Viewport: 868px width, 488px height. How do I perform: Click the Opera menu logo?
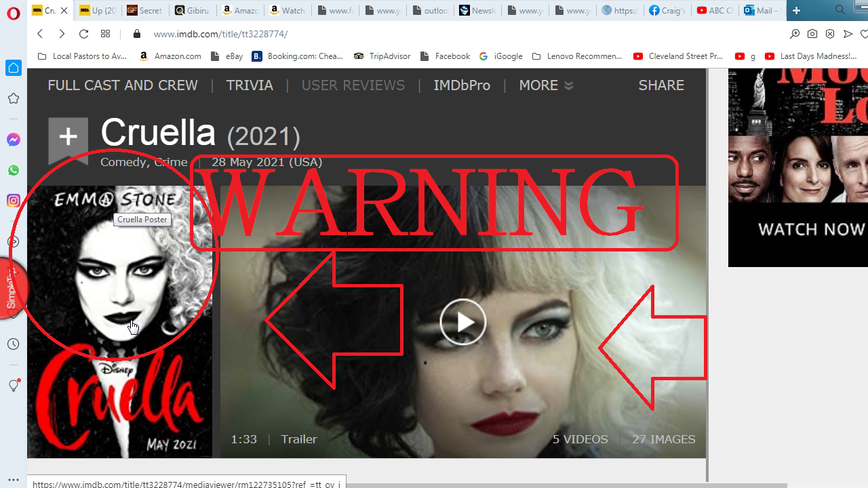point(13,14)
